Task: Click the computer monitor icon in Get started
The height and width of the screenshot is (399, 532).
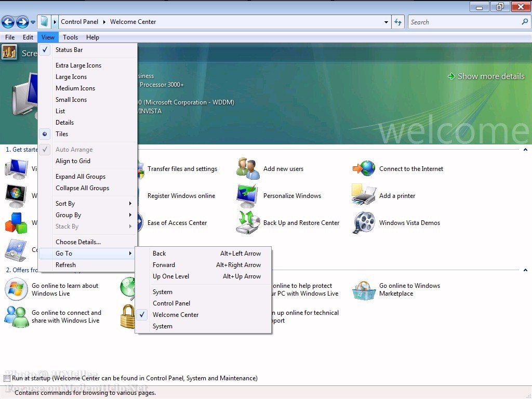Action: (x=16, y=169)
